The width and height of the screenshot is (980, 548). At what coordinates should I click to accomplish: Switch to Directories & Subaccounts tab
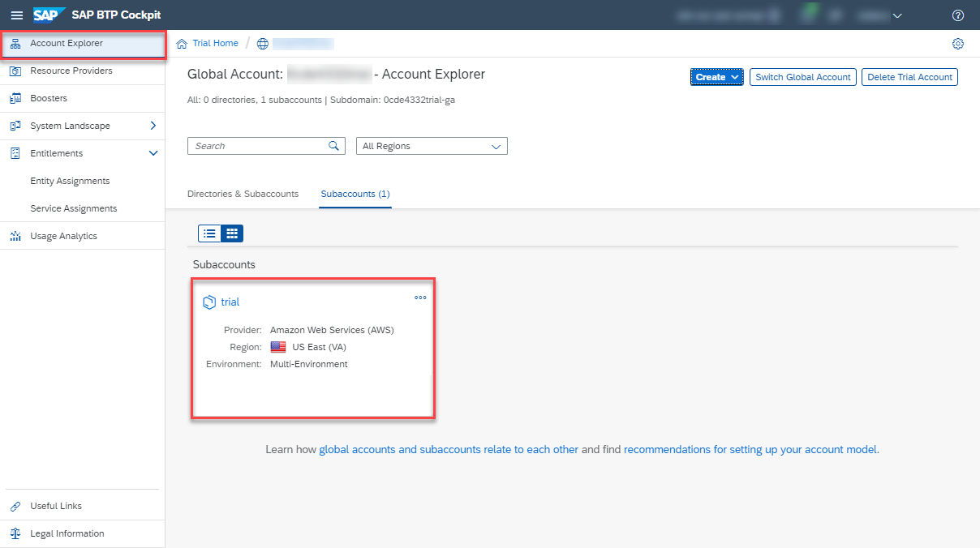point(243,194)
